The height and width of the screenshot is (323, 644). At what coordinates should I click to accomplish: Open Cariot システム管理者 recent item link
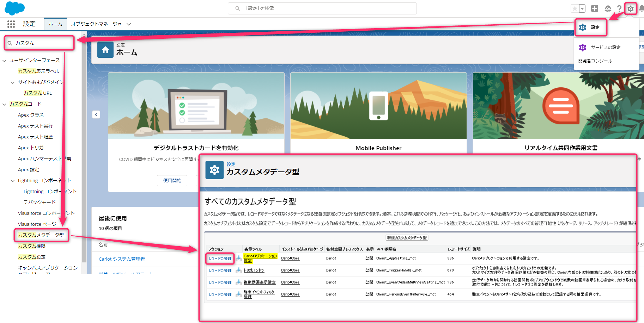(x=122, y=259)
